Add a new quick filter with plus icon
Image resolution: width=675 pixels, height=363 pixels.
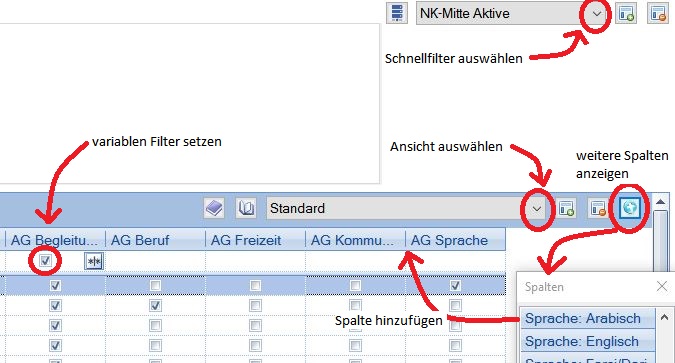pyautogui.click(x=626, y=13)
